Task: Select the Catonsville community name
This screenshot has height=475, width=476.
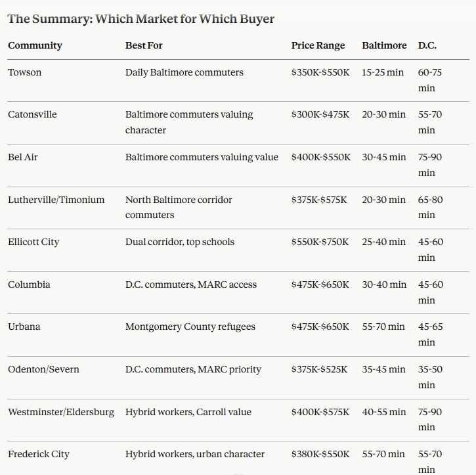Action: pos(32,114)
